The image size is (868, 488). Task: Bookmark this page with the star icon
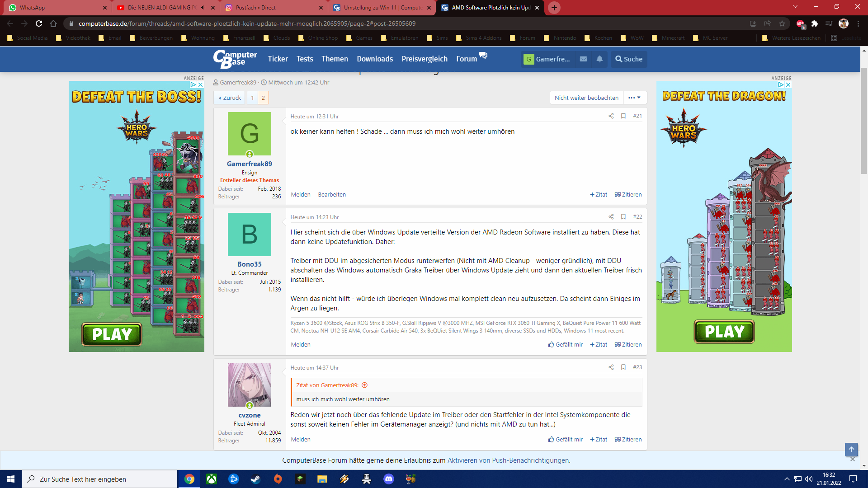(782, 23)
